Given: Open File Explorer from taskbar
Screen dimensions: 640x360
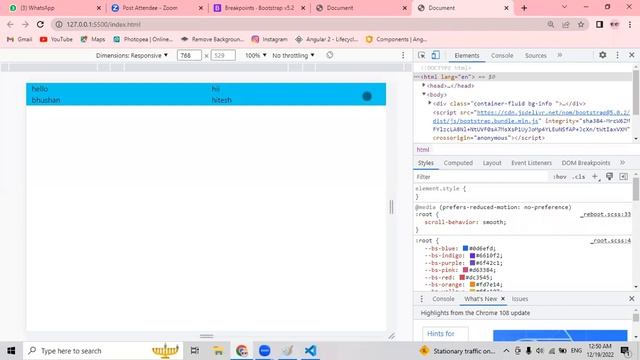Looking at the screenshot, I should pos(218,351).
